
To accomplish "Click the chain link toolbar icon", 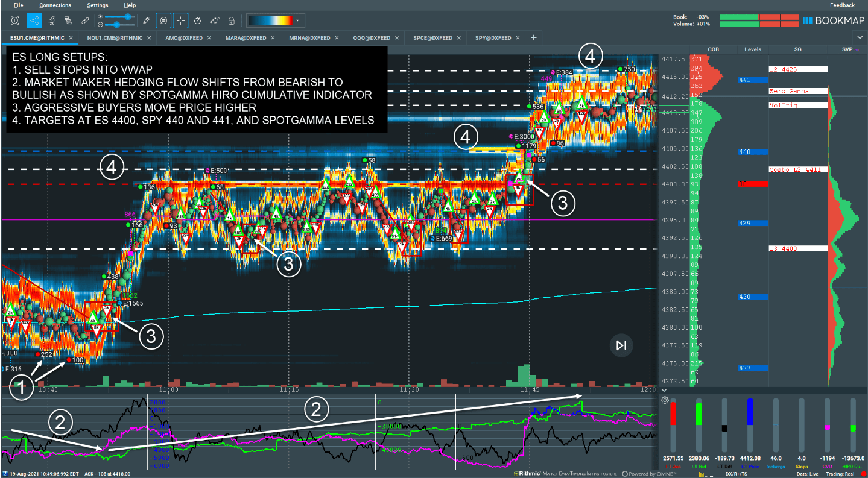I will tap(86, 20).
